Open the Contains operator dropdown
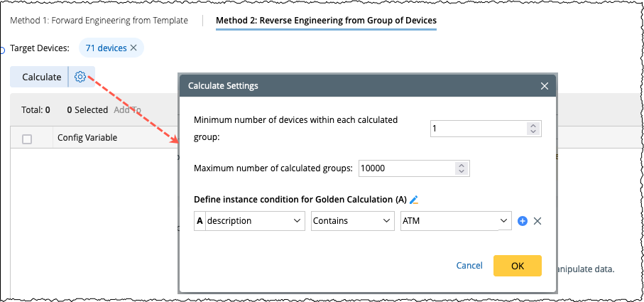This screenshot has height=302, width=644. 352,221
